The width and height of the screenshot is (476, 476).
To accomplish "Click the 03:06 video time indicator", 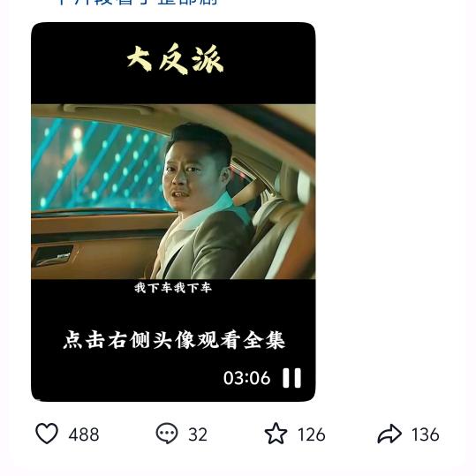I will 246,378.
